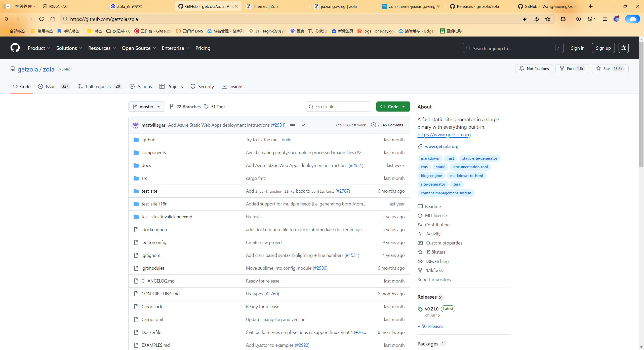644x350 pixels.
Task: Focus the Go to file search box
Action: 338,107
